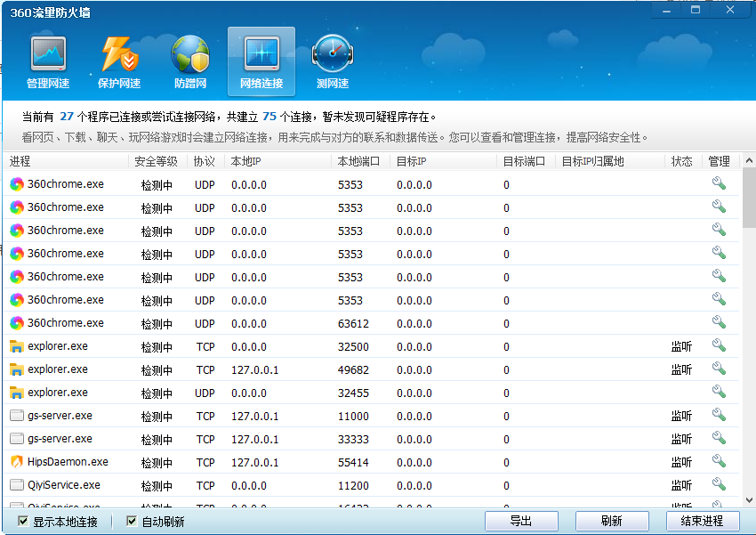Click the blue program count 27
Image resolution: width=756 pixels, height=535 pixels.
67,117
